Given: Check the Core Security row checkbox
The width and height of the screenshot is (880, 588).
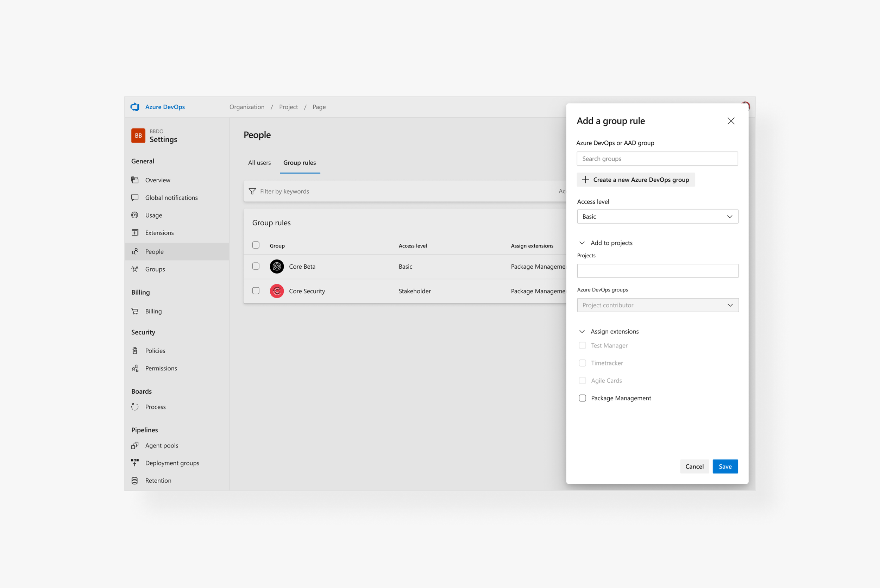Looking at the screenshot, I should [x=256, y=290].
